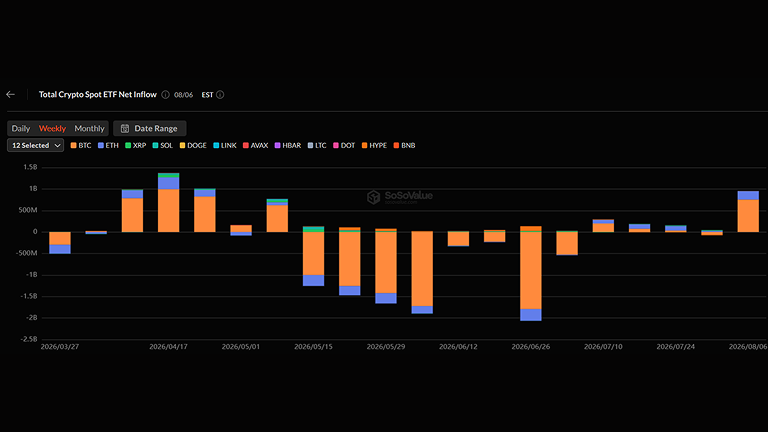Toggle the LTC legend series
Viewport: 768px width, 432px height.
tap(317, 145)
